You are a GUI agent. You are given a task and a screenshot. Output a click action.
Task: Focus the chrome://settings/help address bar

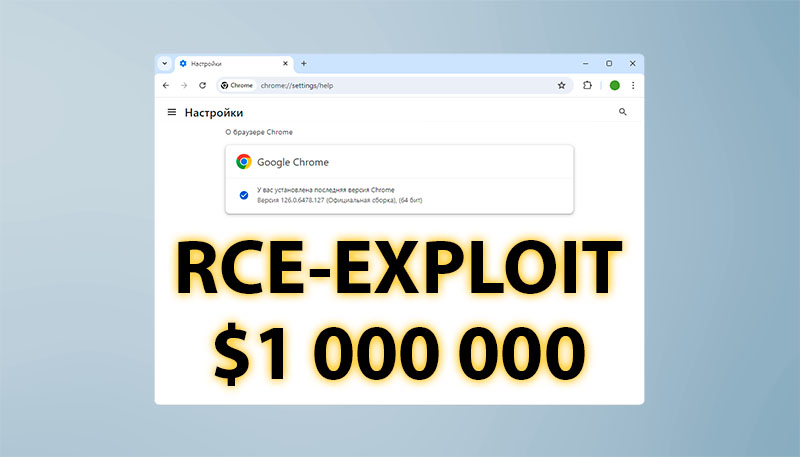click(400, 86)
